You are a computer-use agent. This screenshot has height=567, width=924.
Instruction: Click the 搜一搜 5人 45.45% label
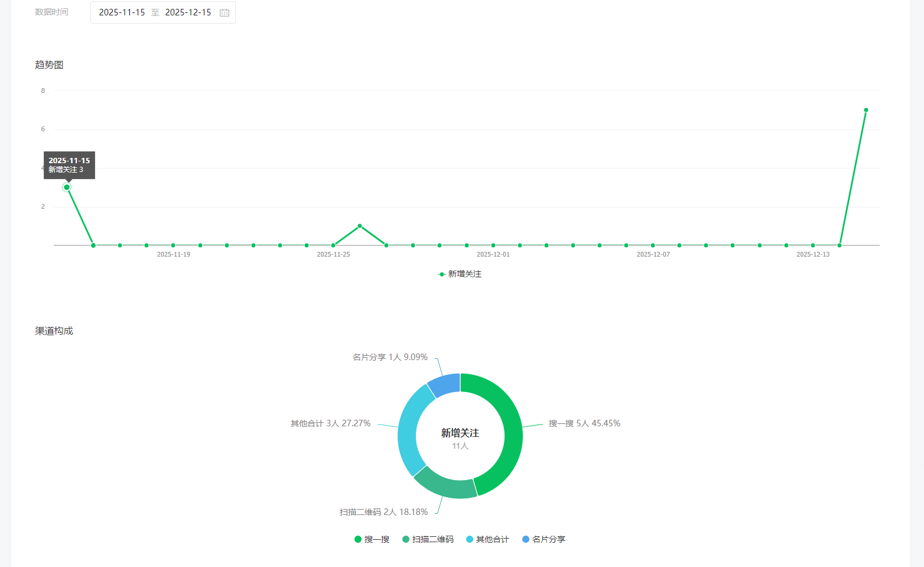[584, 423]
